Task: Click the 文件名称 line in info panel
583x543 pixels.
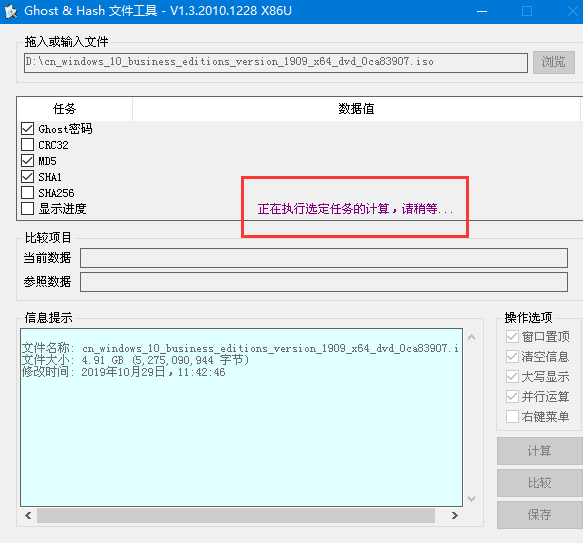Action: pyautogui.click(x=240, y=348)
